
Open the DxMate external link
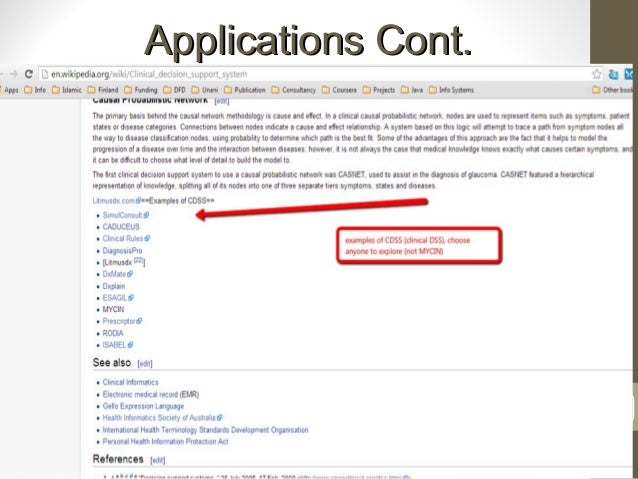pyautogui.click(x=118, y=274)
